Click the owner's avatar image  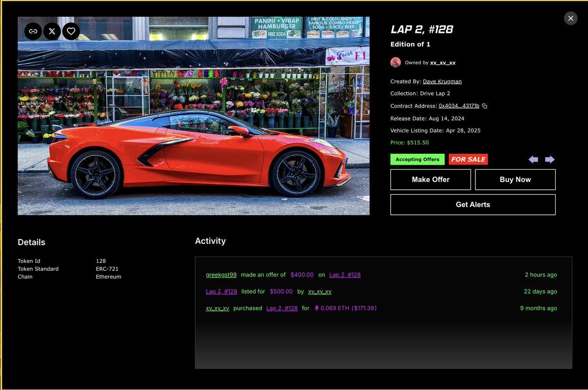(x=395, y=63)
